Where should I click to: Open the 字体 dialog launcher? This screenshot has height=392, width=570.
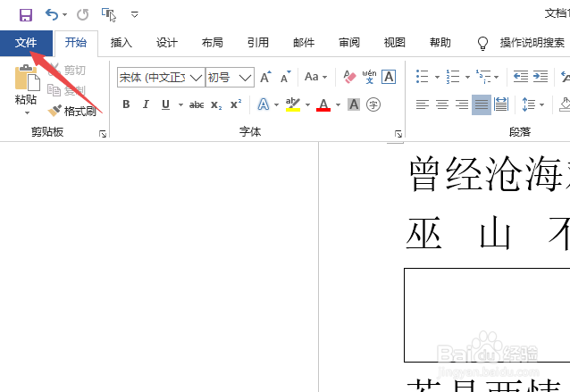(x=398, y=134)
